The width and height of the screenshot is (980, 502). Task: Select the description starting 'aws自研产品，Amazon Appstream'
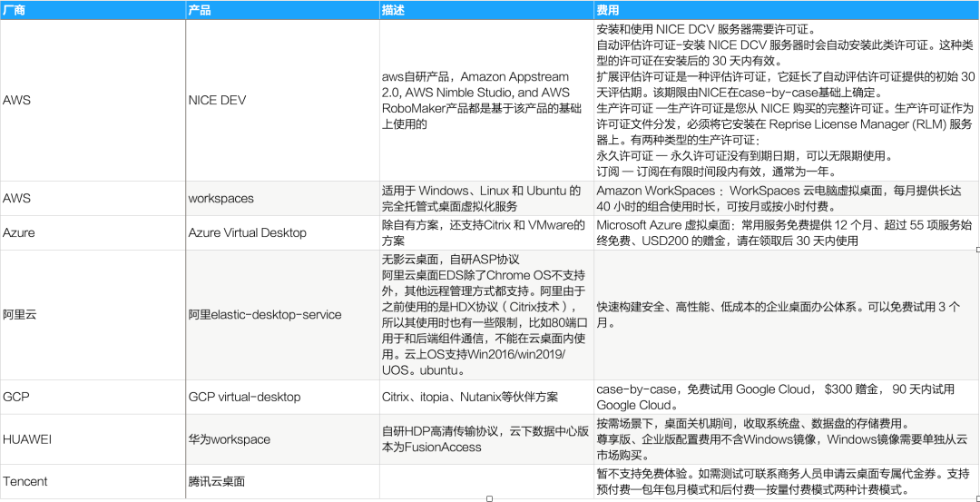pos(486,101)
